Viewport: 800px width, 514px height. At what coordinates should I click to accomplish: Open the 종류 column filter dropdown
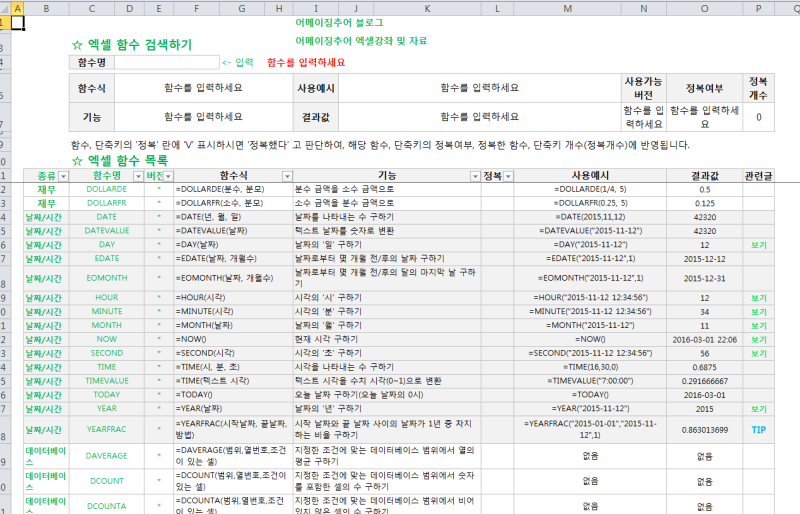[x=63, y=176]
